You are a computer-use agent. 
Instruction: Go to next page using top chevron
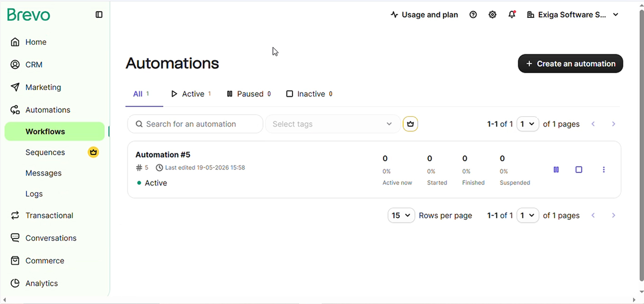pyautogui.click(x=614, y=124)
